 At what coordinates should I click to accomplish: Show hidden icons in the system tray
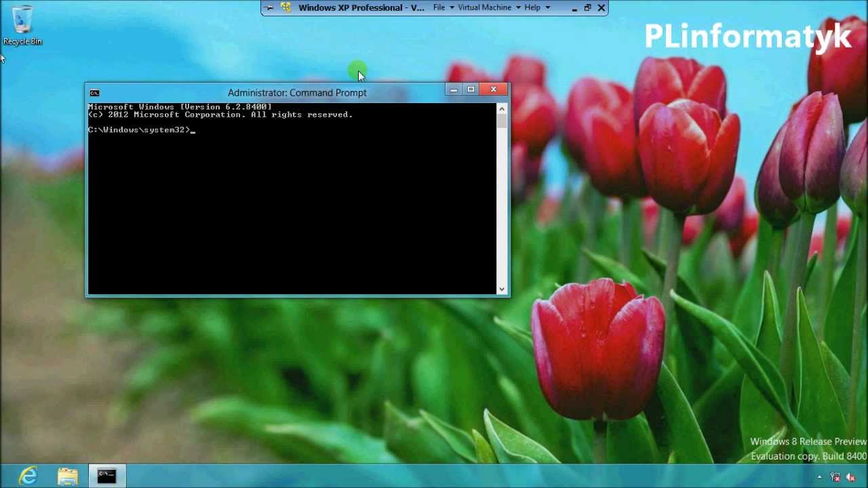click(x=820, y=477)
